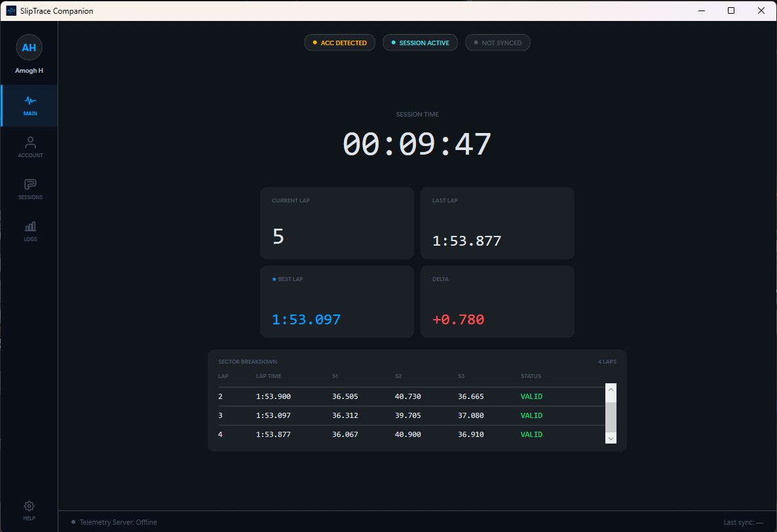This screenshot has width=777, height=532.
Task: Click the VALID status for lap 3
Action: click(x=531, y=415)
